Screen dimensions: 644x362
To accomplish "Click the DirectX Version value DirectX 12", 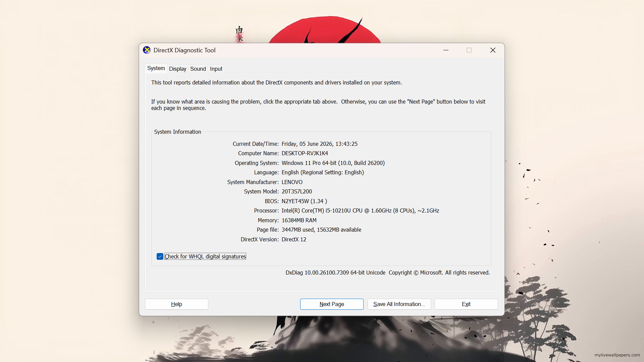I will click(x=294, y=239).
